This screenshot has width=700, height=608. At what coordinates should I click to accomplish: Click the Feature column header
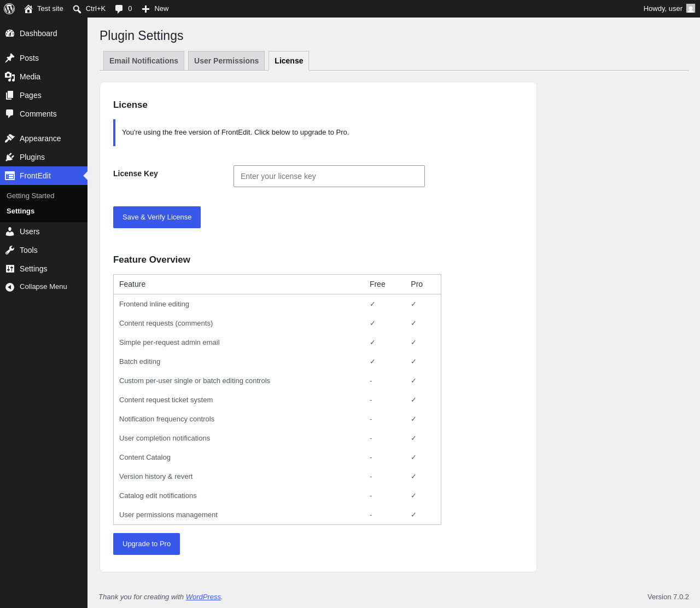(x=132, y=284)
